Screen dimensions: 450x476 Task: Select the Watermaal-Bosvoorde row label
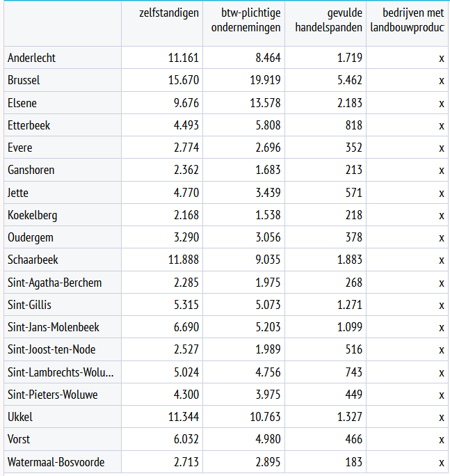(55, 462)
